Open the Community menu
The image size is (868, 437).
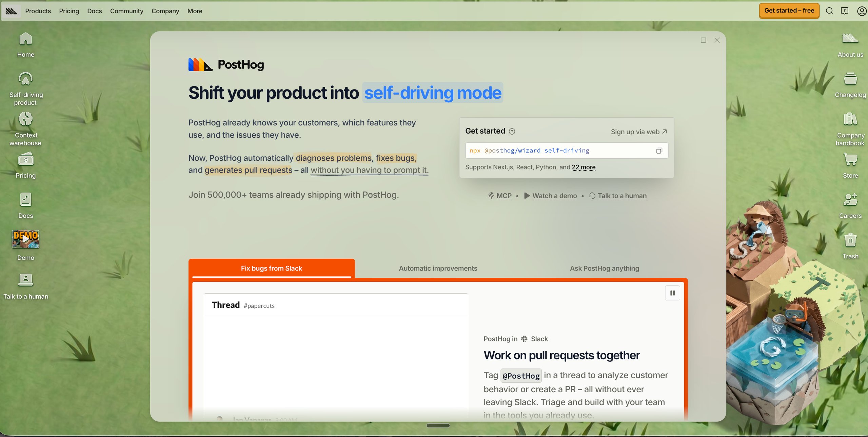point(126,11)
